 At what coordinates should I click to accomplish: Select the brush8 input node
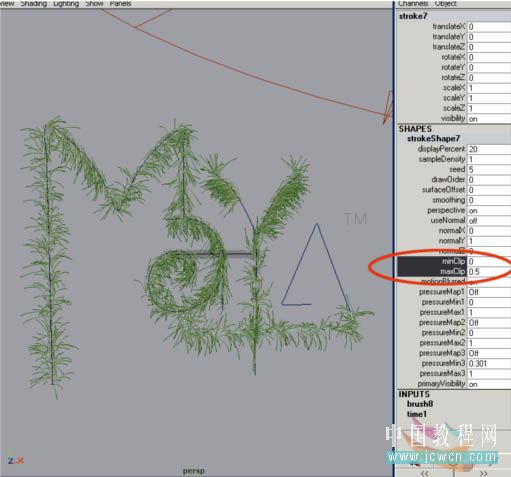[420, 404]
